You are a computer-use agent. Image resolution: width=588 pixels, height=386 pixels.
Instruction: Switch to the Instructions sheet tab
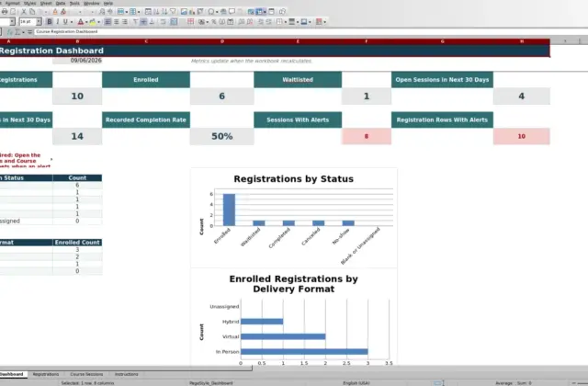point(127,374)
